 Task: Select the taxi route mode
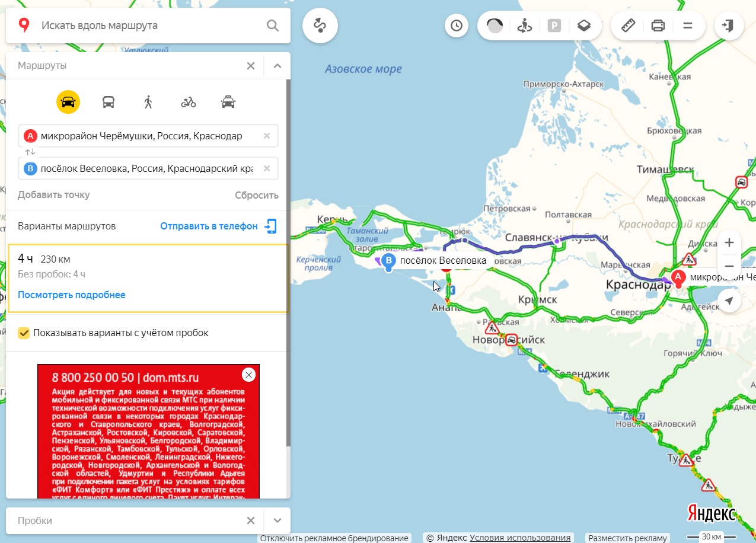pos(228,102)
